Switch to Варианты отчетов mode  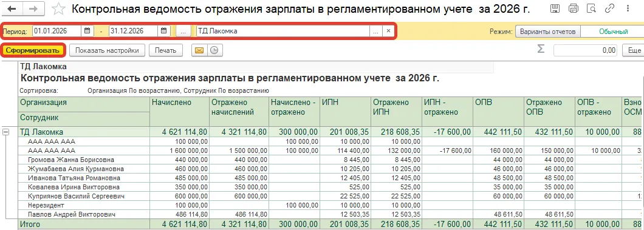point(548,32)
